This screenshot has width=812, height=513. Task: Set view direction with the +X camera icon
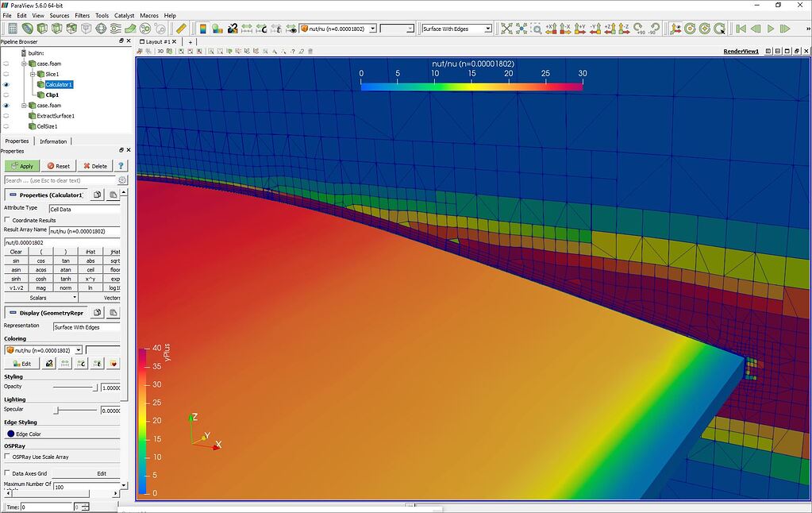tap(549, 29)
